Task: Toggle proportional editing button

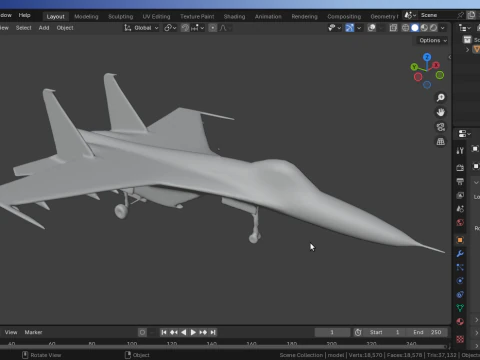Action: click(213, 28)
